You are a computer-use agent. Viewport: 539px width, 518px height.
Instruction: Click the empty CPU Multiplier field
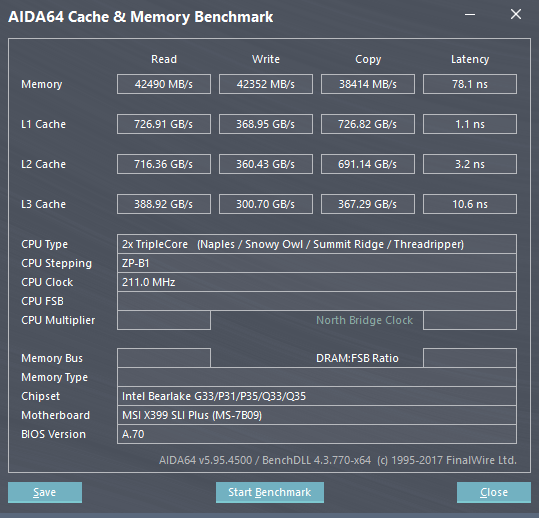[x=164, y=320]
